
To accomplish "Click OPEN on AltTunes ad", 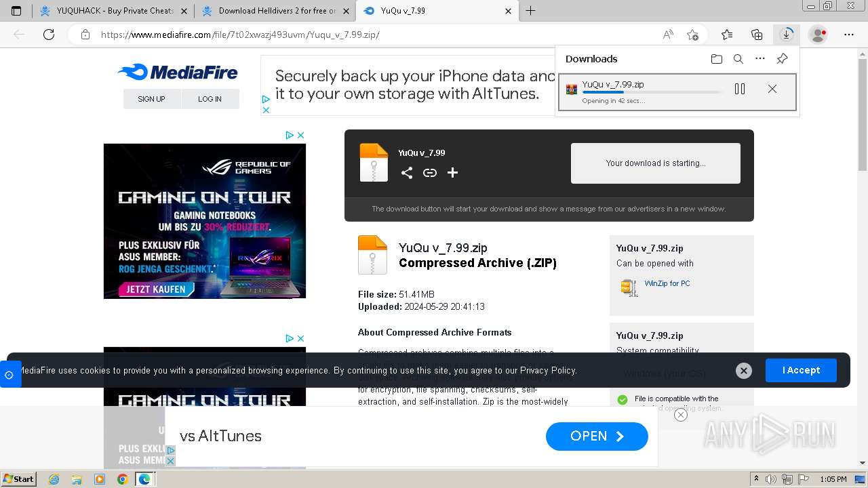I will point(597,436).
